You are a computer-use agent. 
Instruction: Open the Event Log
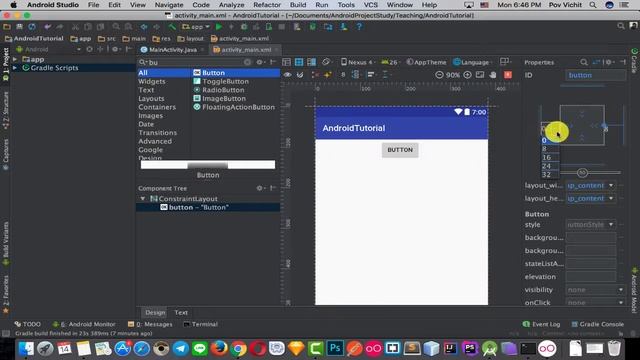point(541,324)
